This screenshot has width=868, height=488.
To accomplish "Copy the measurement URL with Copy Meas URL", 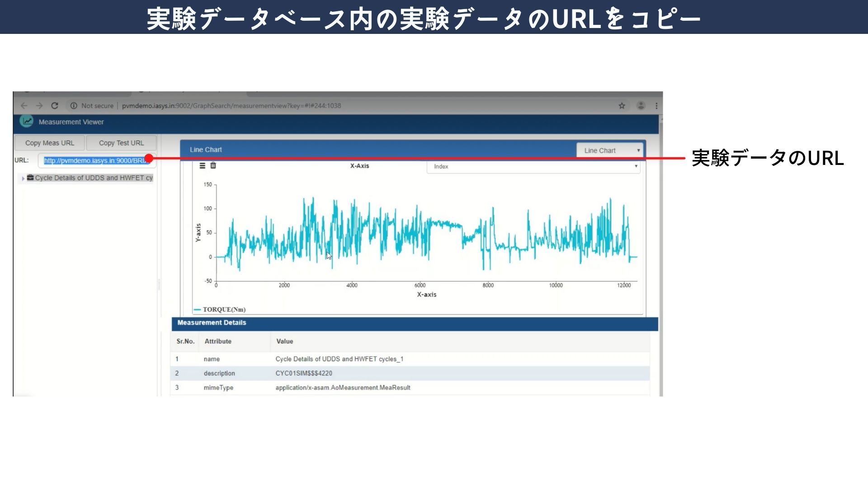I will coord(50,143).
